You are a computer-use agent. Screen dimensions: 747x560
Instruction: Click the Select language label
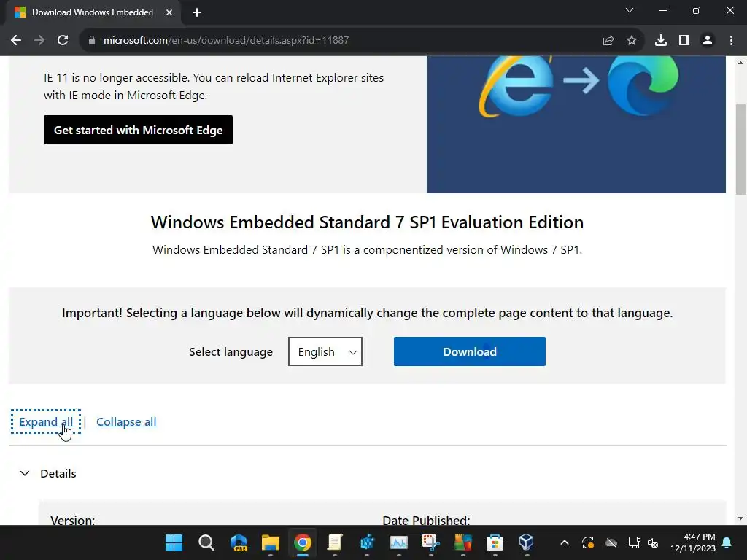(x=231, y=352)
